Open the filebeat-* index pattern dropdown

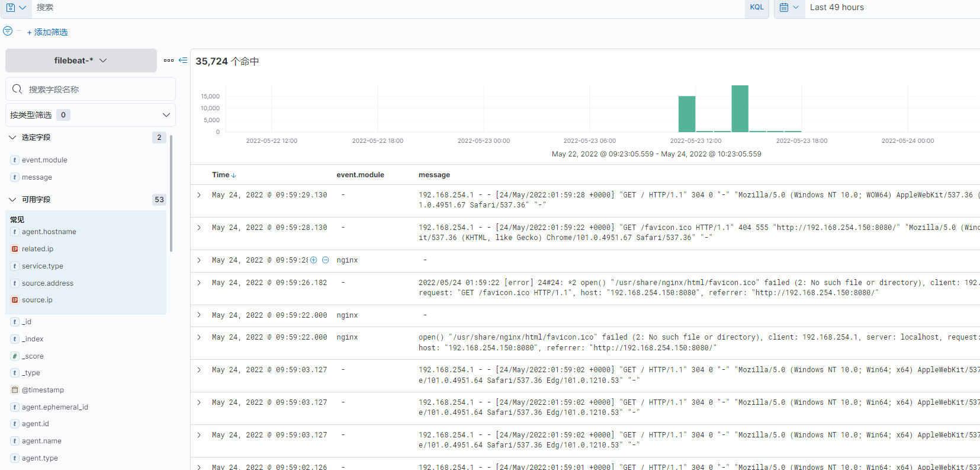81,60
